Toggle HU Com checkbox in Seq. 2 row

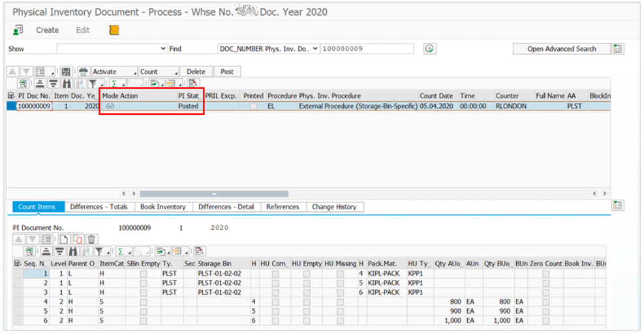pos(275,283)
